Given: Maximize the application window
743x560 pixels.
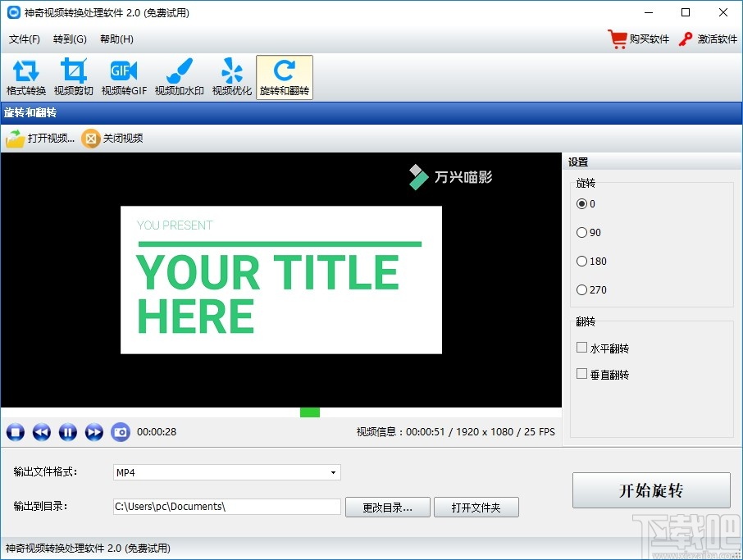Looking at the screenshot, I should click(x=686, y=12).
